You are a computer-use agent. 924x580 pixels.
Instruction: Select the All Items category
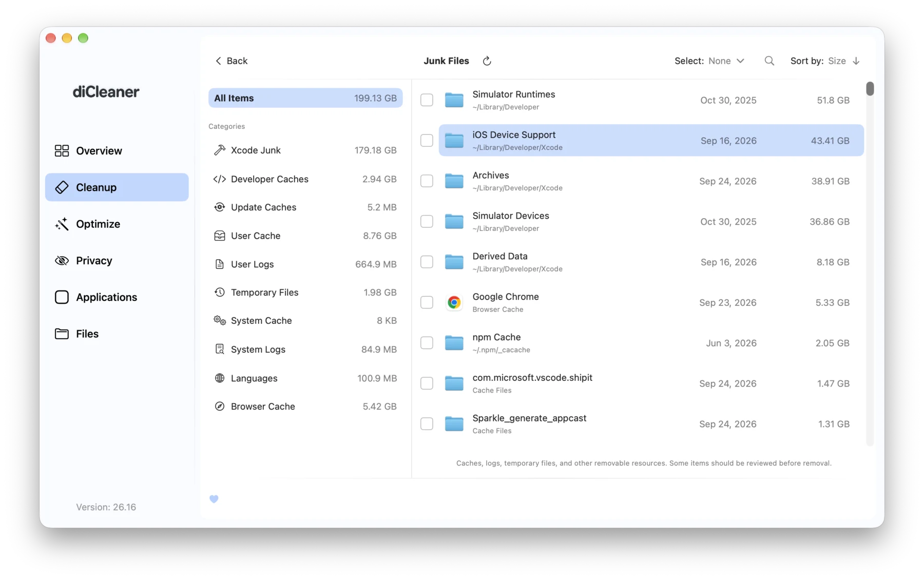tap(305, 98)
